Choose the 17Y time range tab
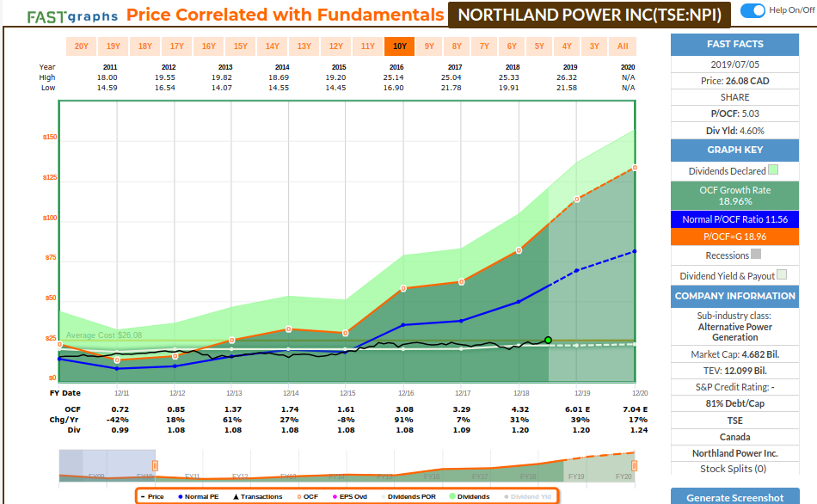This screenshot has height=504, width=817. (x=176, y=46)
